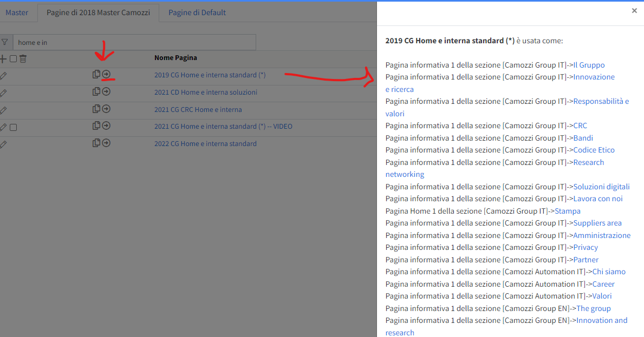Open the Career link
This screenshot has height=337, width=644.
[x=603, y=283]
